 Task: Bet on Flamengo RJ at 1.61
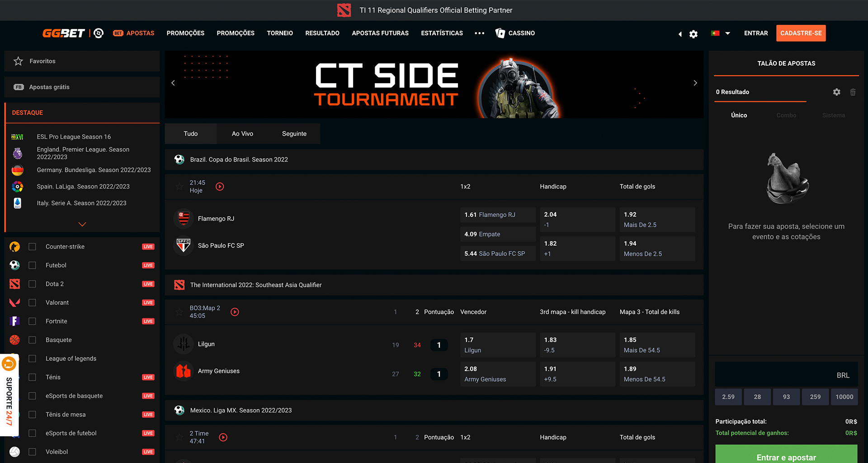coord(498,215)
